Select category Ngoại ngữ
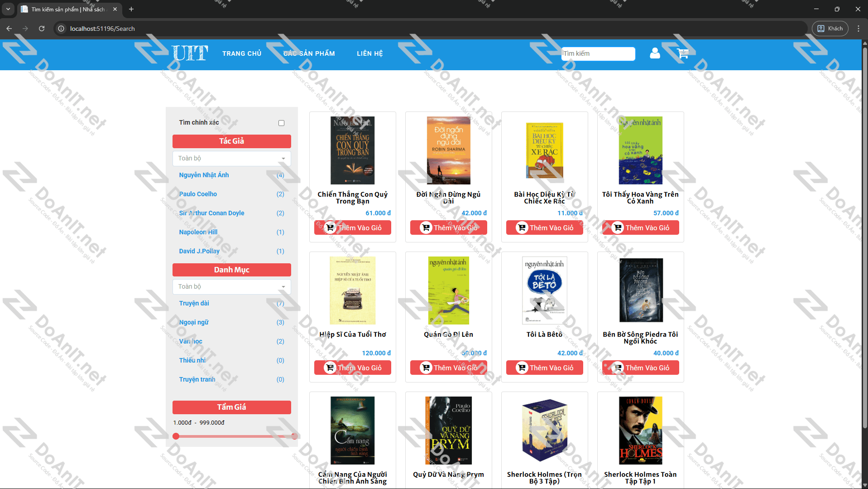This screenshot has width=868, height=489. (x=194, y=322)
